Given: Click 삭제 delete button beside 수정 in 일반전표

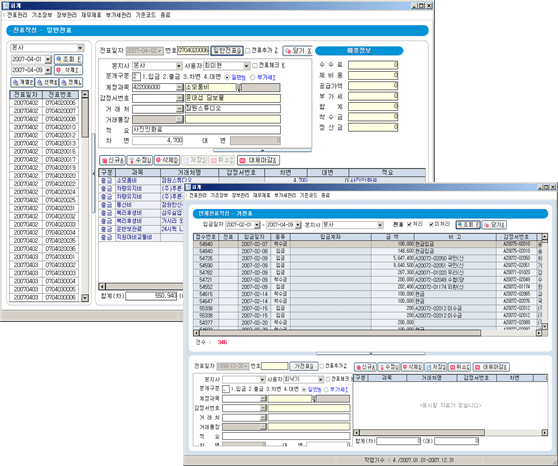Looking at the screenshot, I should pos(167,160).
